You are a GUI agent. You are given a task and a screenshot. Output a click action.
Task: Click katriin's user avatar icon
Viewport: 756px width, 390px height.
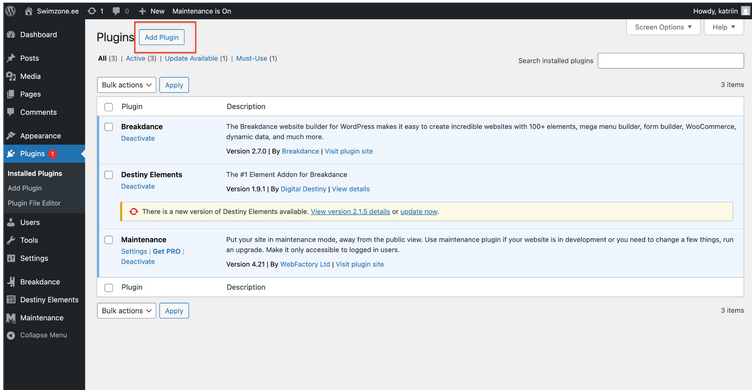(x=745, y=11)
